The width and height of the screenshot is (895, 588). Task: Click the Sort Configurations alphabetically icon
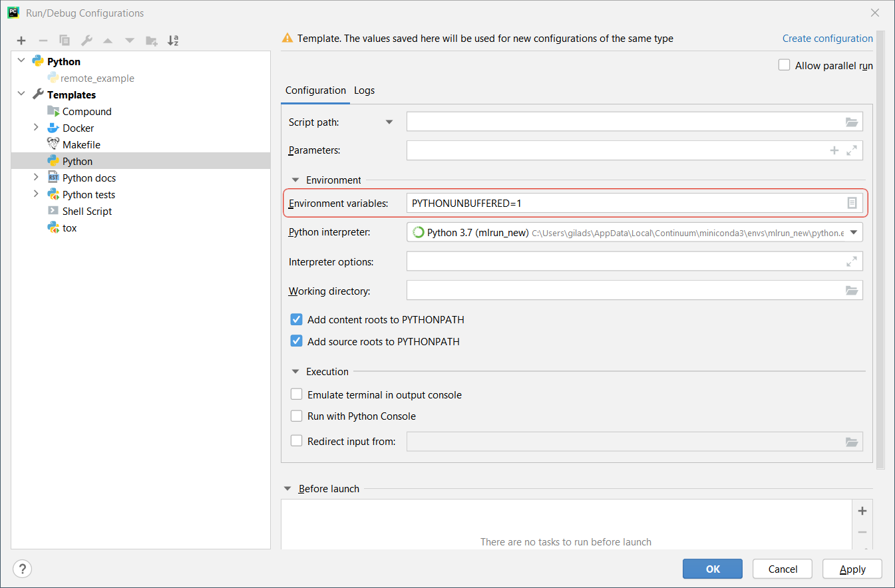[x=173, y=41]
